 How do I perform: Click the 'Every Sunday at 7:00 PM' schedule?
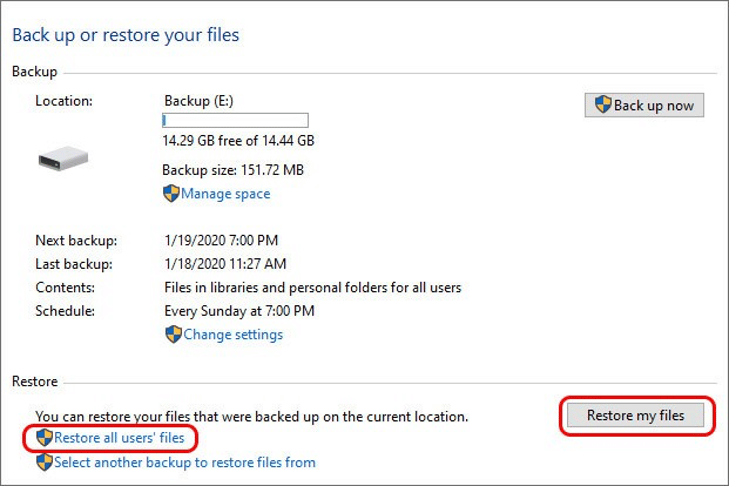point(239,311)
